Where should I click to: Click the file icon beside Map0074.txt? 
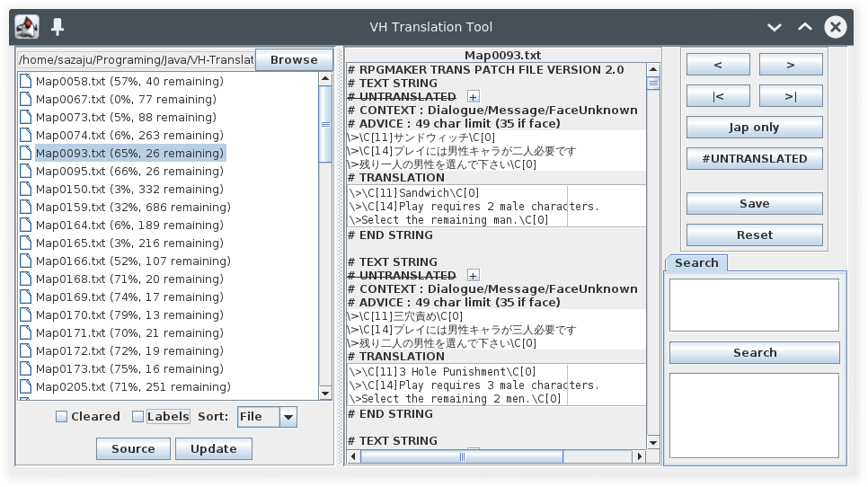[25, 135]
